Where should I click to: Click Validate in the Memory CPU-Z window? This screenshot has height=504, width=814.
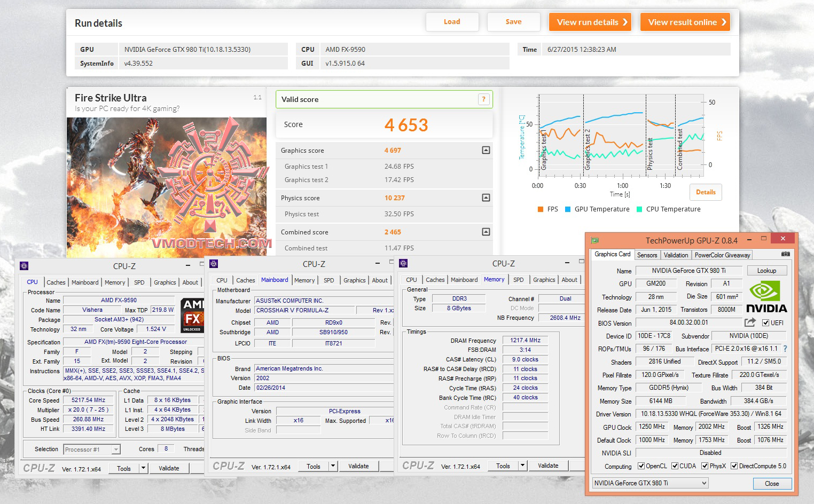coord(548,466)
